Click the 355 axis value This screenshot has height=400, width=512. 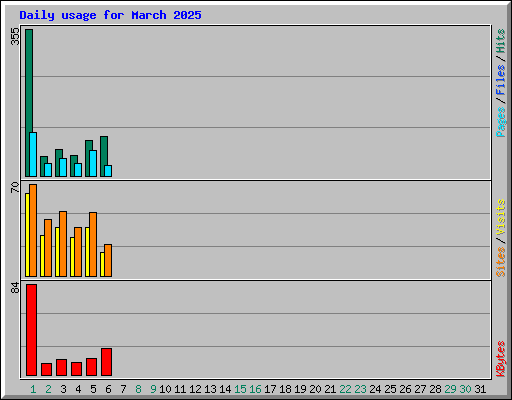point(15,36)
